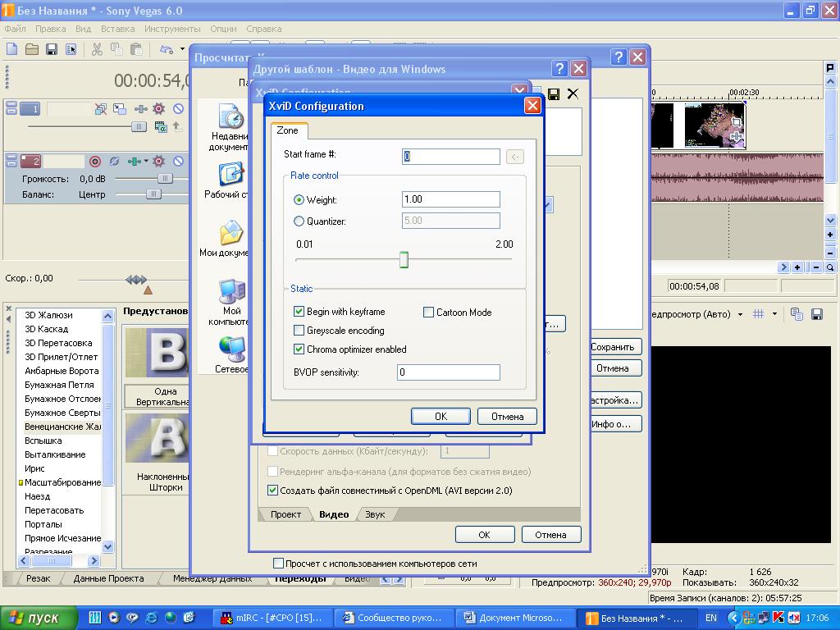Screen dimensions: 840x630
Task: Uncheck Begin with keyframe
Action: tap(299, 311)
